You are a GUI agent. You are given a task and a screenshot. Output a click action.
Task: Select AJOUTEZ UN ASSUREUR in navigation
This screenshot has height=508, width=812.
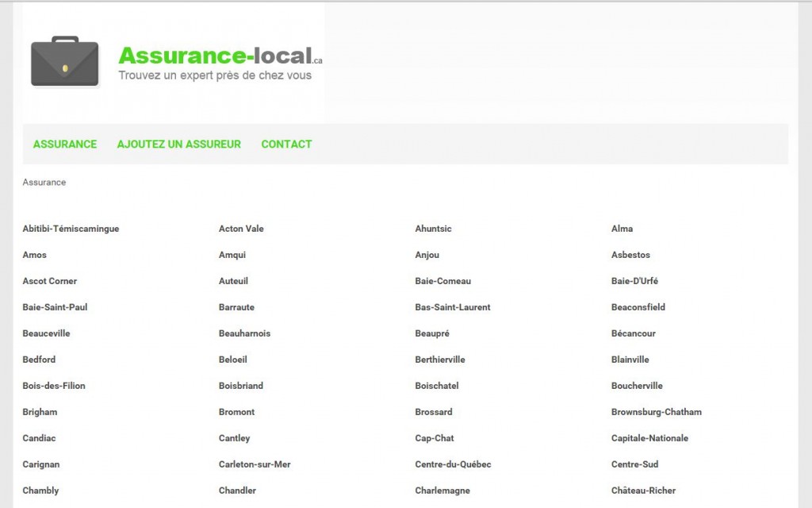coord(178,144)
